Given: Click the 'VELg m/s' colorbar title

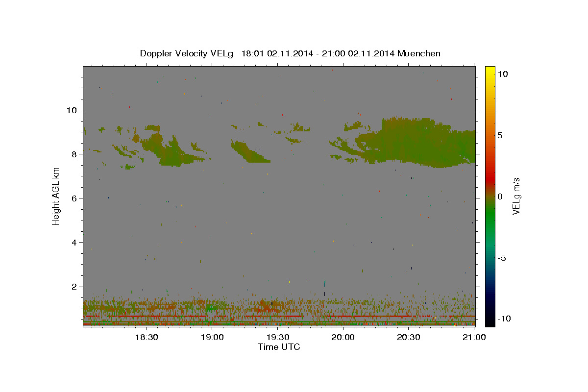Looking at the screenshot, I should (x=516, y=196).
